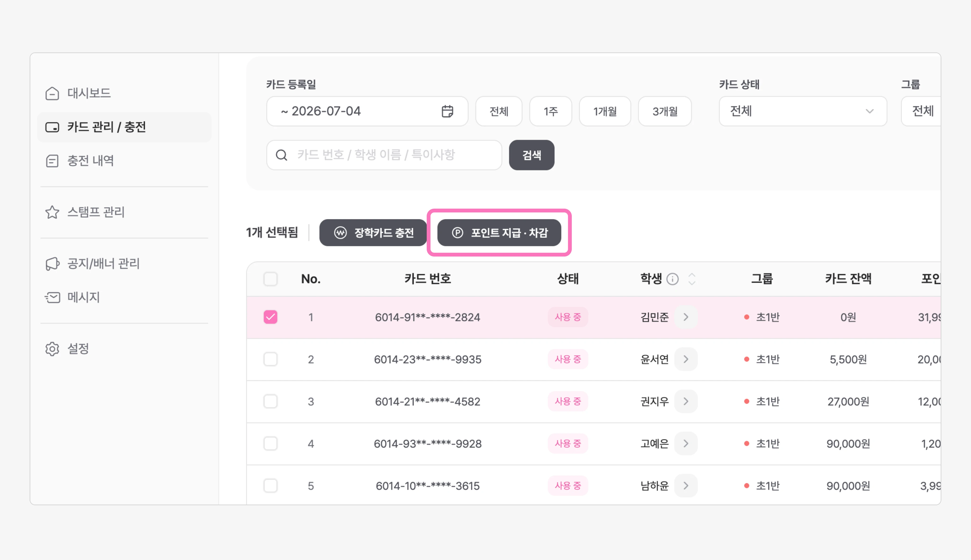The image size is (971, 560).
Task: Open 메시지 menu item
Action: (124, 297)
